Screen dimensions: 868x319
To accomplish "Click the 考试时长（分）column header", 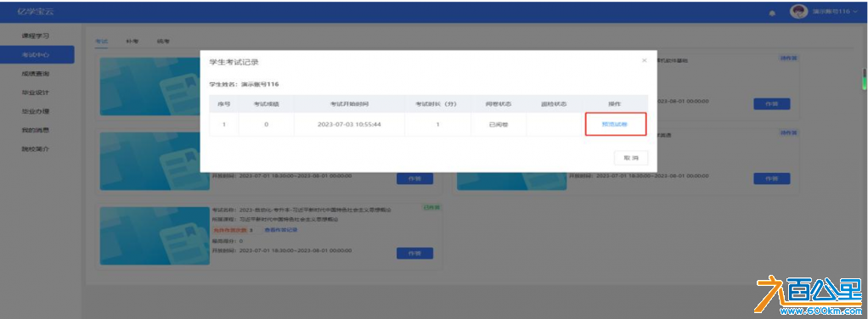I will coord(437,104).
